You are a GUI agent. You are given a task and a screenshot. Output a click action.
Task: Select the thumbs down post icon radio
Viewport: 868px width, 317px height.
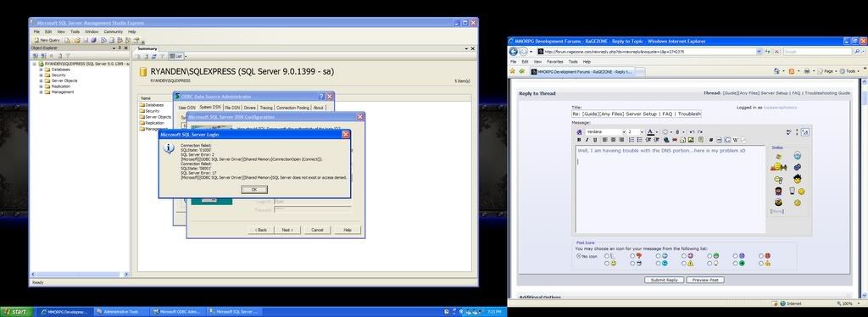coord(632,256)
